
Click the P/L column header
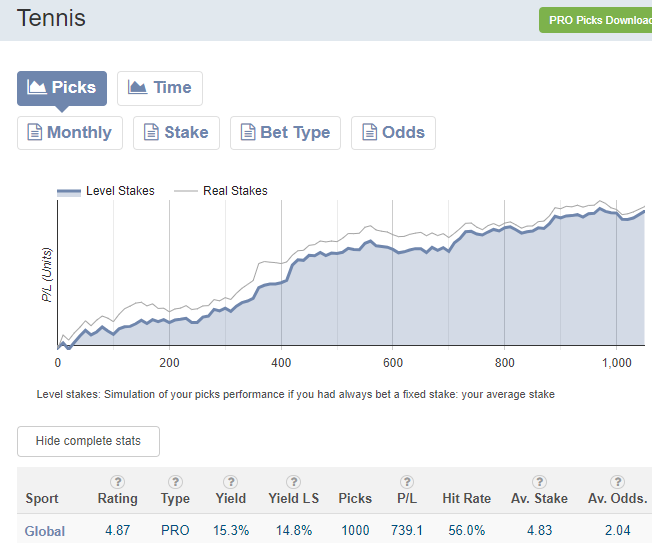[x=407, y=498]
